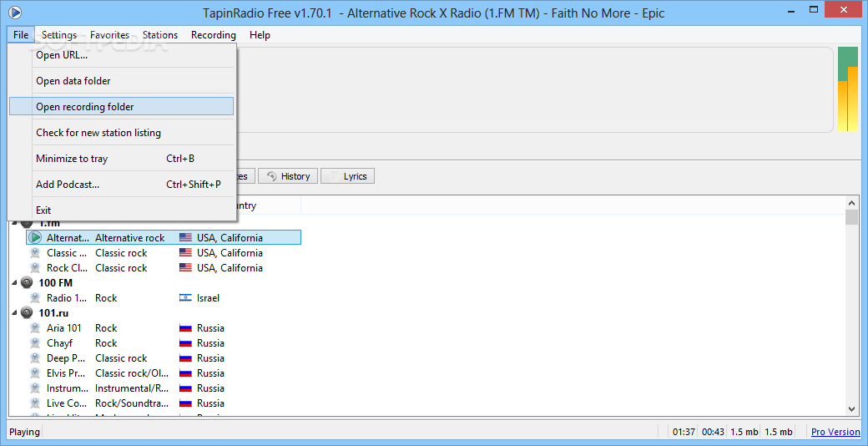This screenshot has width=868, height=446.
Task: Select the Radio 1... Israel station
Action: 164,297
